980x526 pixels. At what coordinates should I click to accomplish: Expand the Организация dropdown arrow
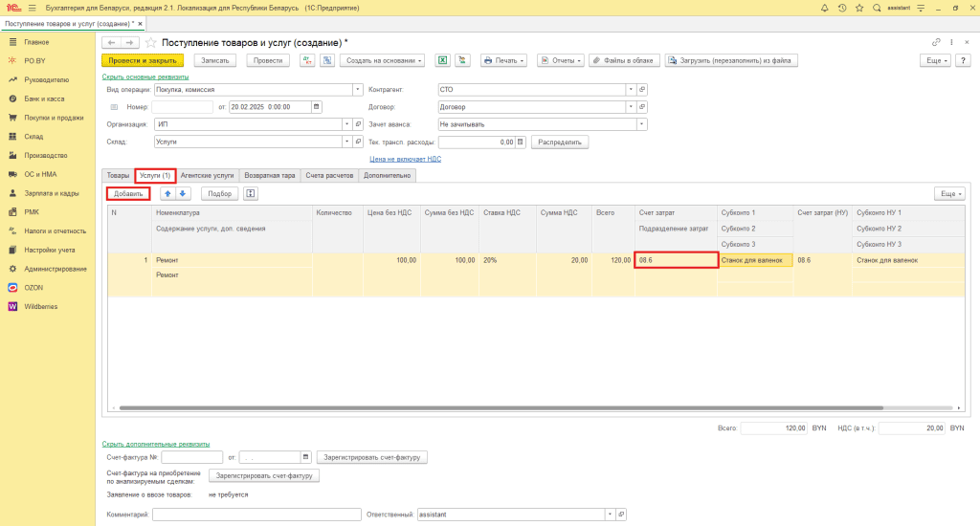point(346,124)
